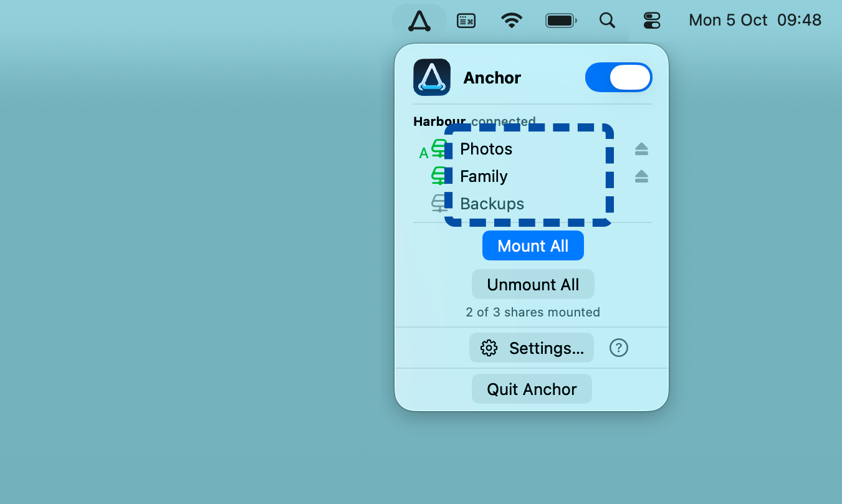Click the grey share icon beside Backups
The image size is (842, 504).
tap(440, 204)
